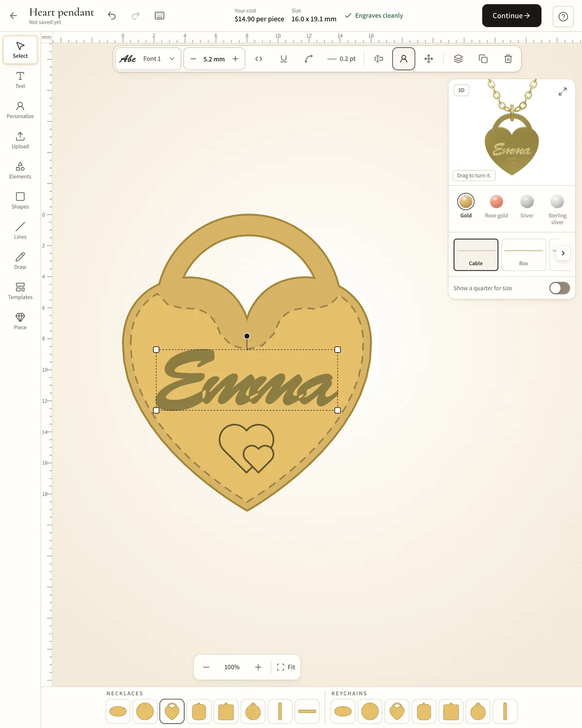
Task: Toggle underline for the text
Action: coord(284,59)
